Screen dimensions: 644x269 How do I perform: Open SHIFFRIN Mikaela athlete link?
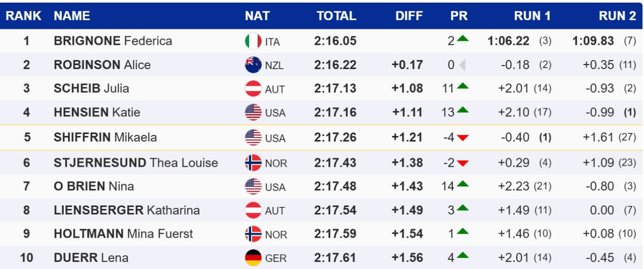(105, 137)
